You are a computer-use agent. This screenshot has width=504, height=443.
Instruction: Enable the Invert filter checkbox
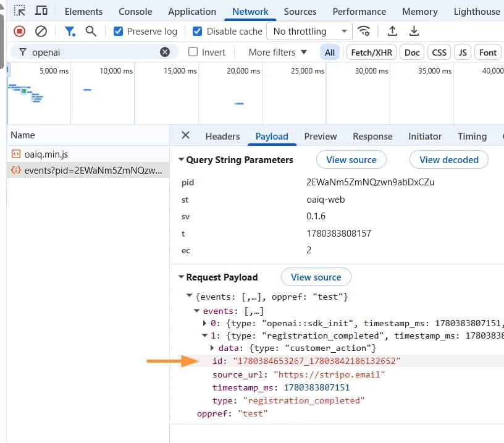193,52
